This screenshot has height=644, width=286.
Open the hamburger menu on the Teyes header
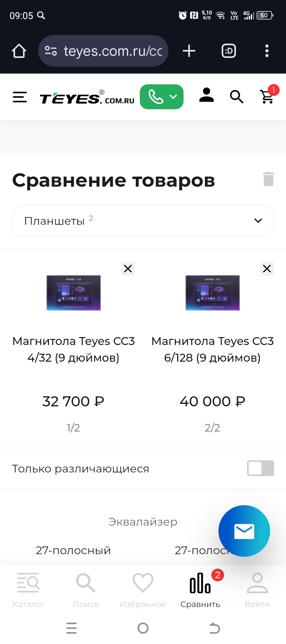pos(20,97)
